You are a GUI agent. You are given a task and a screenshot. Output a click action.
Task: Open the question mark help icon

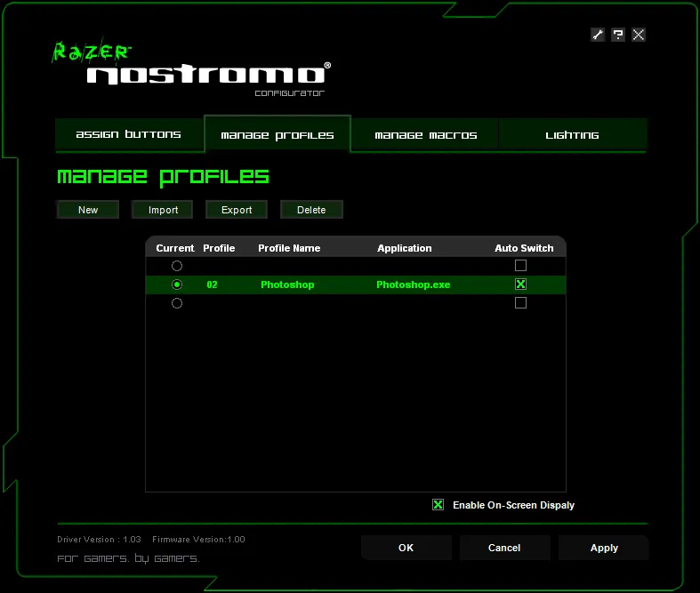[x=618, y=35]
